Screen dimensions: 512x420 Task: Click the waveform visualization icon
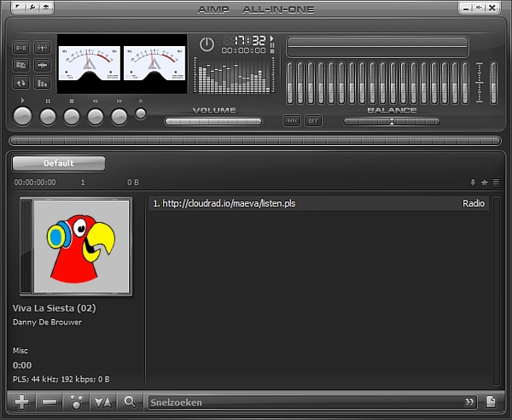point(42,66)
